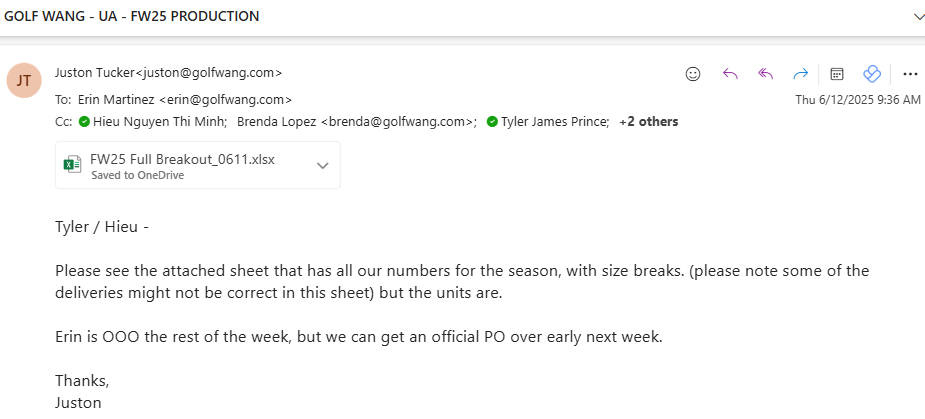
Task: Click the JT sender avatar
Action: (23, 81)
